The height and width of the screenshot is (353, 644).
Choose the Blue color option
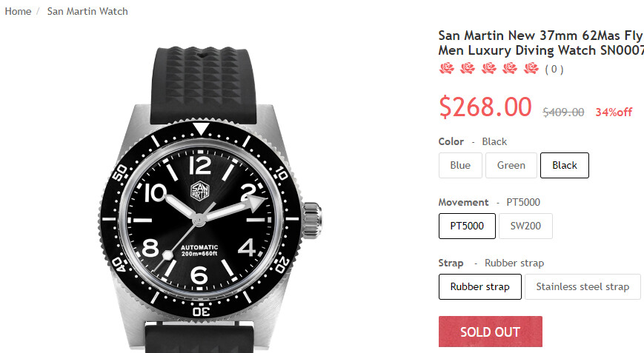click(x=460, y=165)
